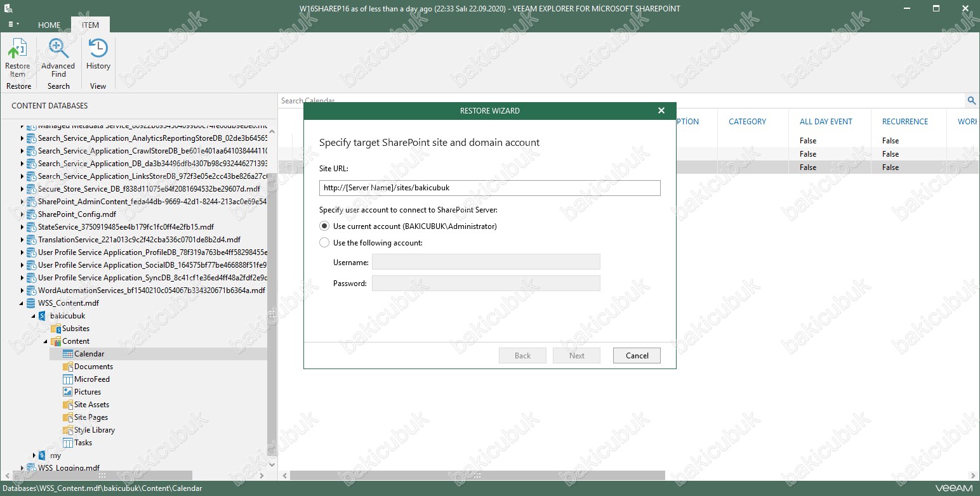Select User Profile Service Application_SyncDB database
The width and height of the screenshot is (980, 496).
[152, 278]
